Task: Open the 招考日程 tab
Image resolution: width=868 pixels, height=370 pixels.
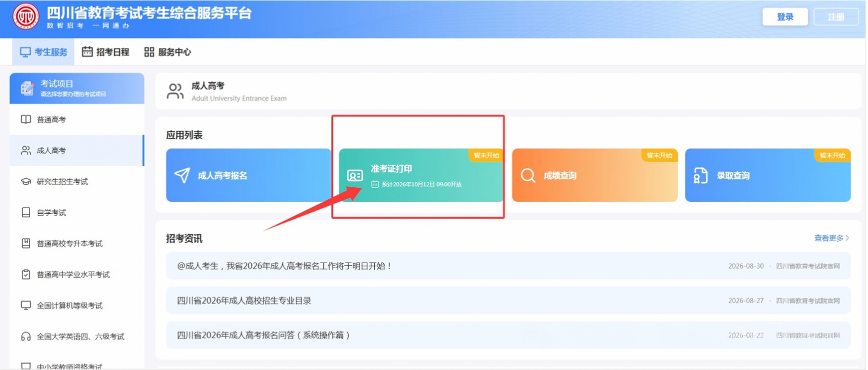Action: pos(105,52)
